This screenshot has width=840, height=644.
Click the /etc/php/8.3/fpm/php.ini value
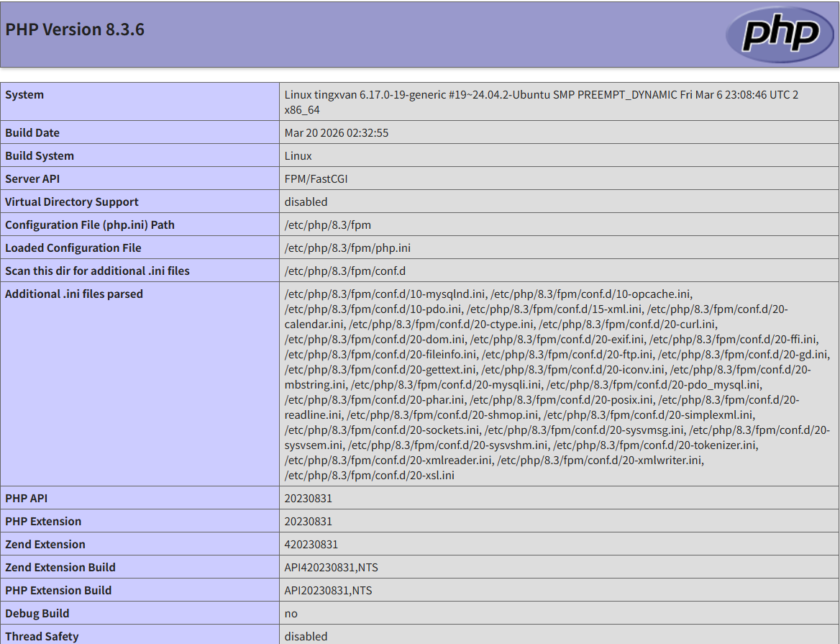[x=347, y=248]
